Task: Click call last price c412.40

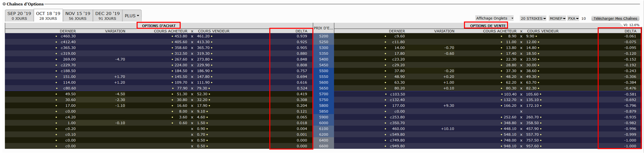Action: pyautogui.click(x=68, y=42)
